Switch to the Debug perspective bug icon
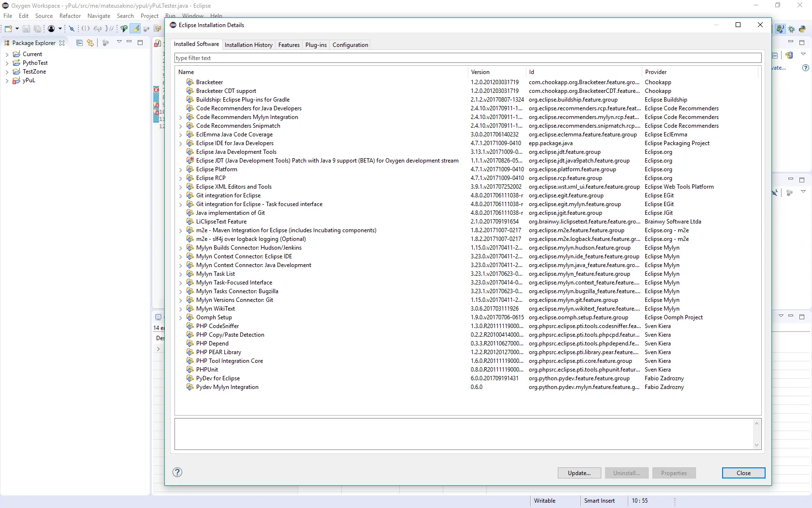 point(792,29)
